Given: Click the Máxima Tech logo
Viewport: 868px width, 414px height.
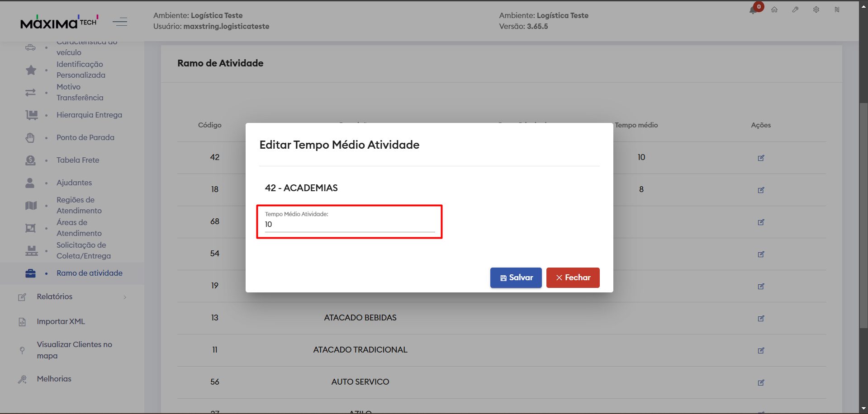Looking at the screenshot, I should pyautogui.click(x=59, y=22).
